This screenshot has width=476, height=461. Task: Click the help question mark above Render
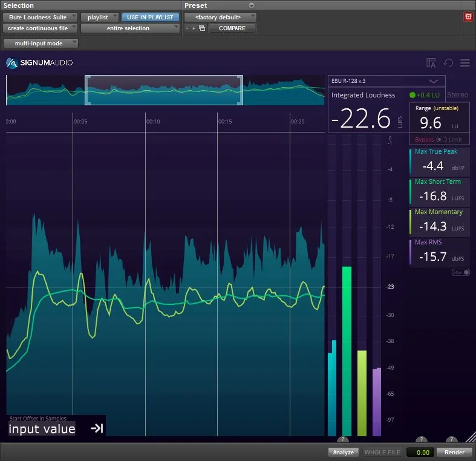[451, 439]
